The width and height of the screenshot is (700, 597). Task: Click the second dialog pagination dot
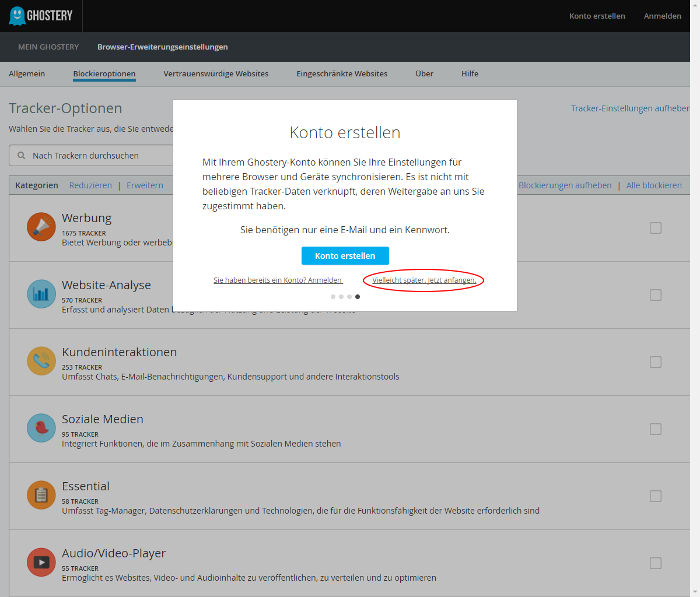click(x=341, y=297)
